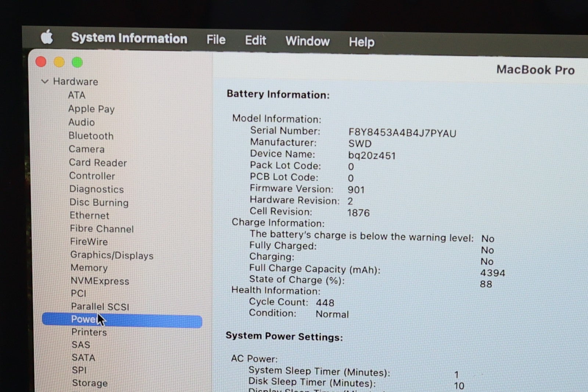Screen dimensions: 588x392
Task: Click the System Information app menu
Action: click(129, 38)
